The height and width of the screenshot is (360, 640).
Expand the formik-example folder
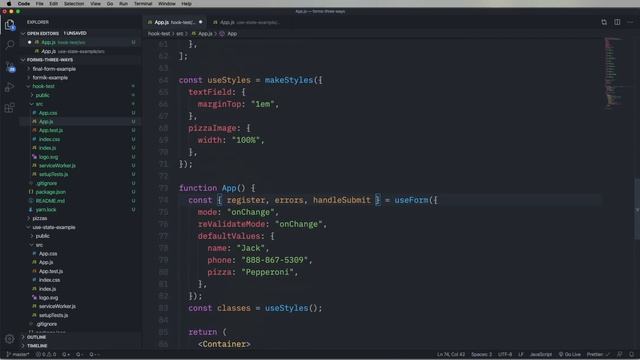coord(50,78)
